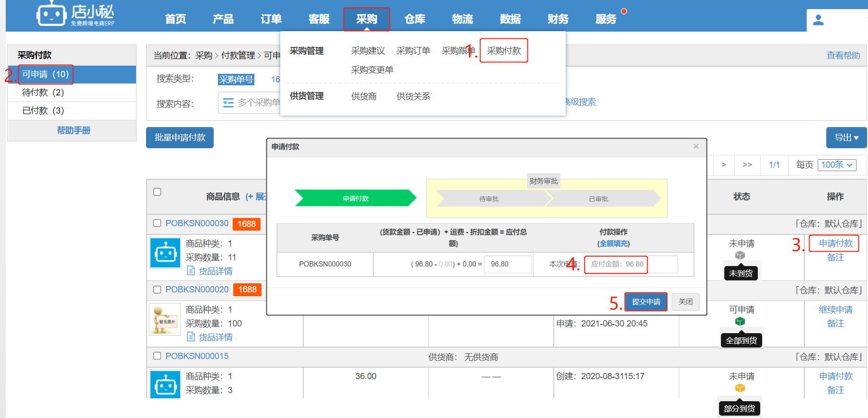This screenshot has height=418, width=868.
Task: Click 申请付款 for order POBKSN000030
Action: 835,244
